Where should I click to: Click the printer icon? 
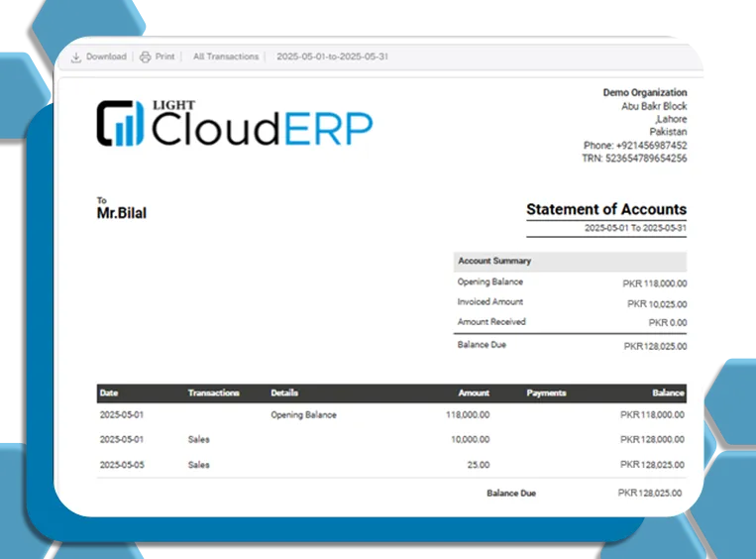[x=145, y=57]
